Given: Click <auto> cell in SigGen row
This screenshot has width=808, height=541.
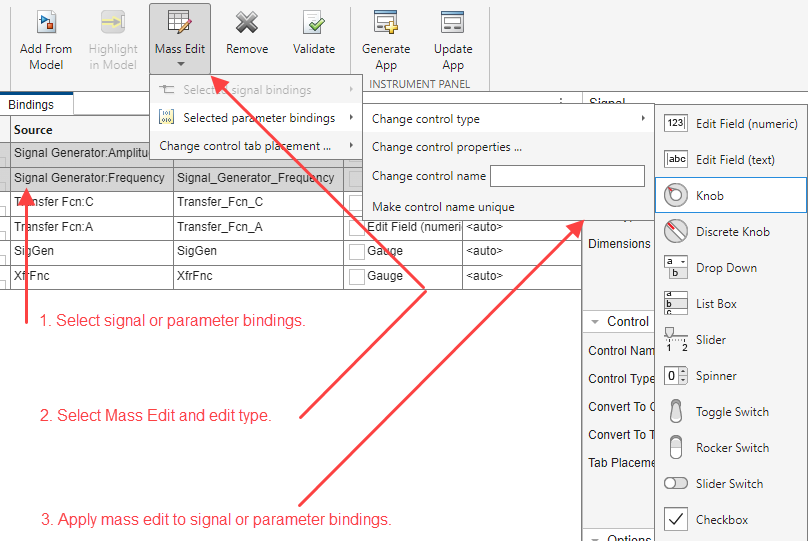Looking at the screenshot, I should pos(521,251).
